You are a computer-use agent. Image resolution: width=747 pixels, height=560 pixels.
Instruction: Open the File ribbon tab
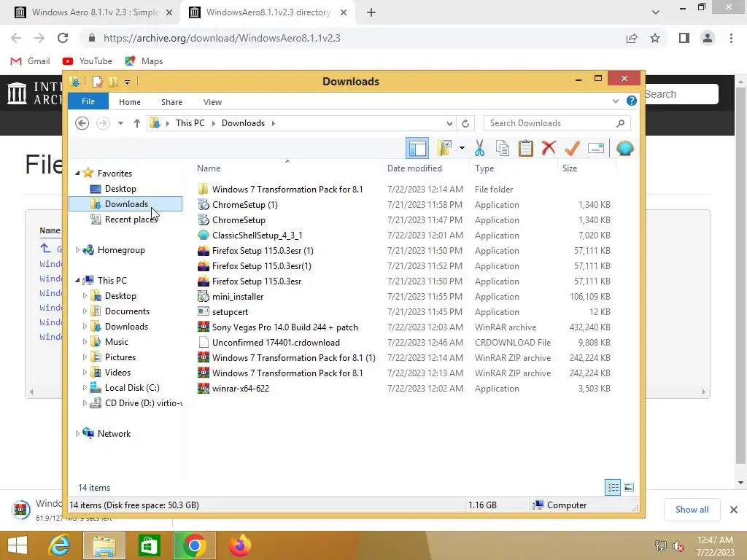click(88, 101)
